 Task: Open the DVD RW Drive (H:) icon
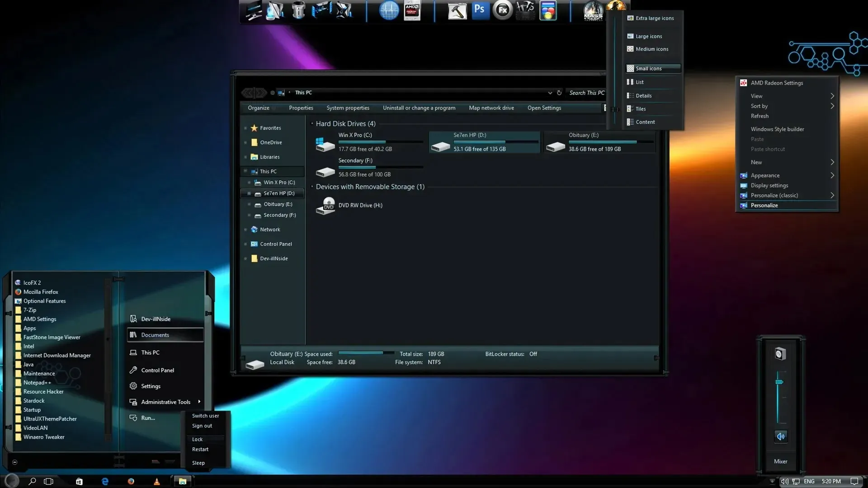tap(325, 206)
